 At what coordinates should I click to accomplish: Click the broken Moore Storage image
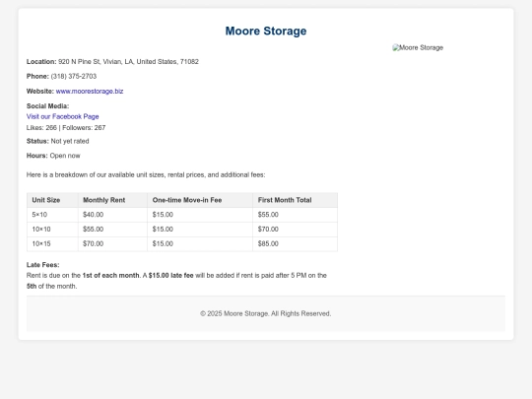418,48
